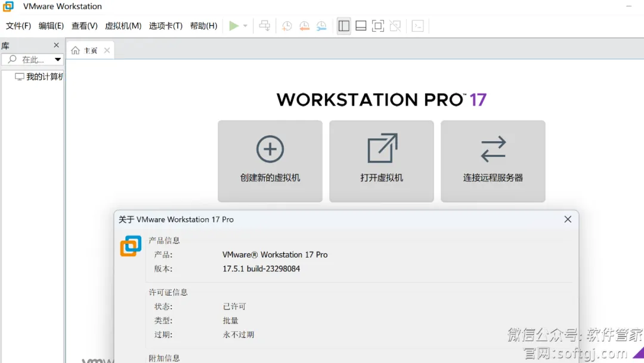Image resolution: width=644 pixels, height=363 pixels.
Task: Click the license status 已许可 text
Action: point(234,306)
